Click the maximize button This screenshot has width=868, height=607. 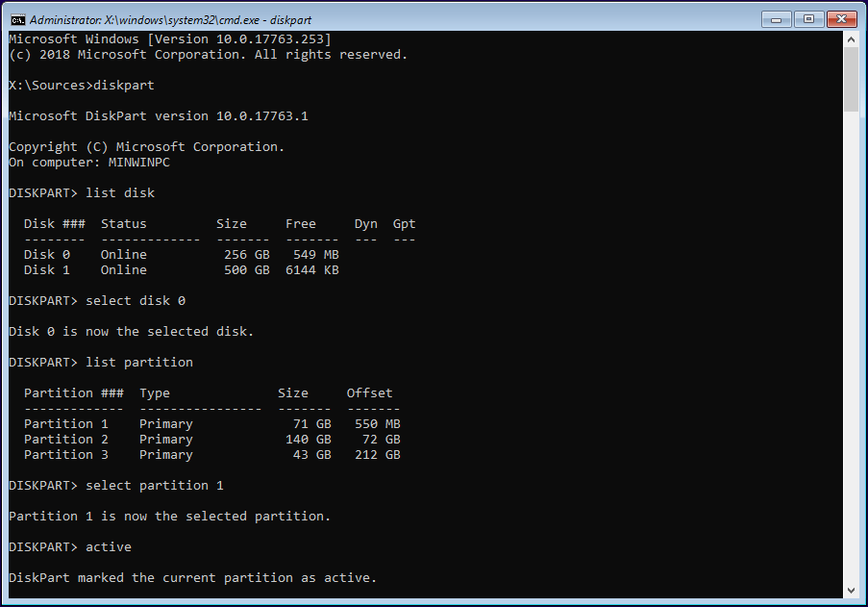pos(807,18)
